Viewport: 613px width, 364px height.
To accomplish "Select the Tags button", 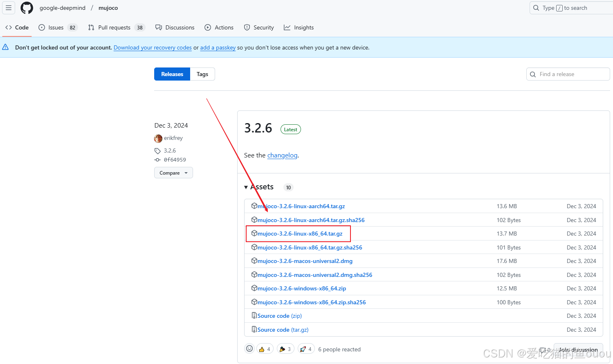I will coord(202,74).
